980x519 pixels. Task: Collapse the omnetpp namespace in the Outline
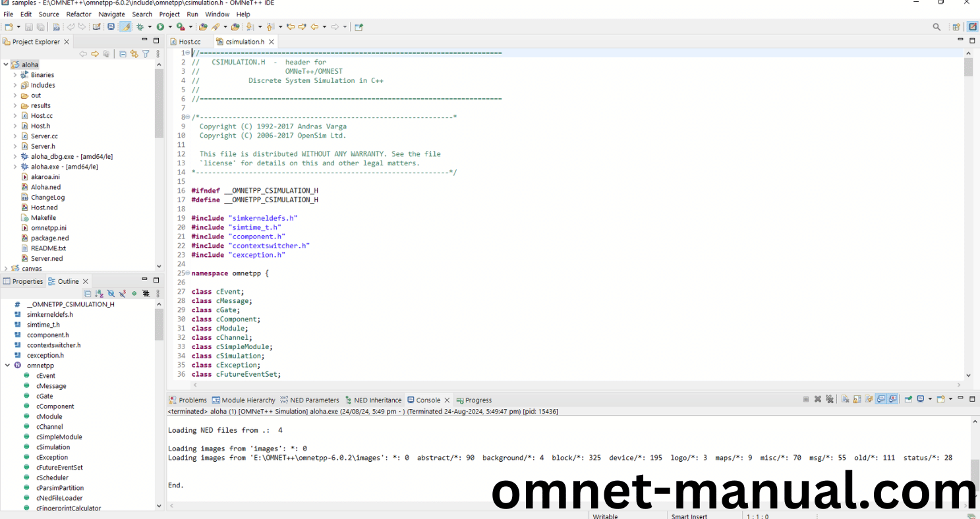click(7, 365)
